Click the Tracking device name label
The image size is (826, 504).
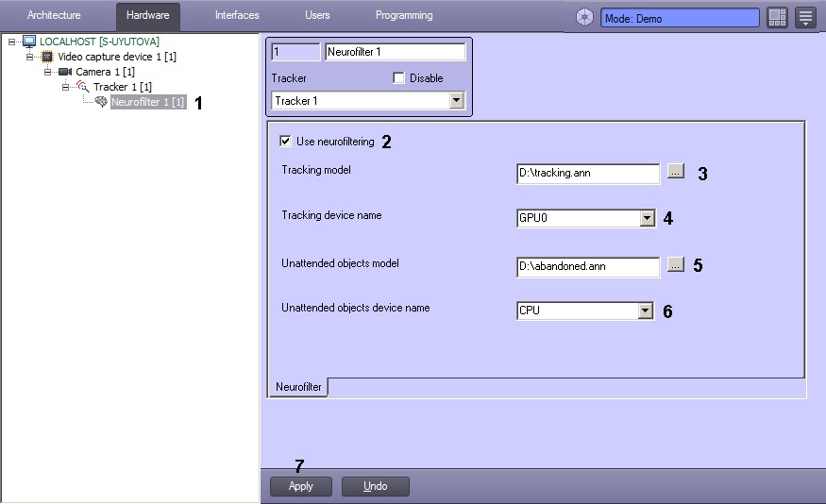click(331, 215)
